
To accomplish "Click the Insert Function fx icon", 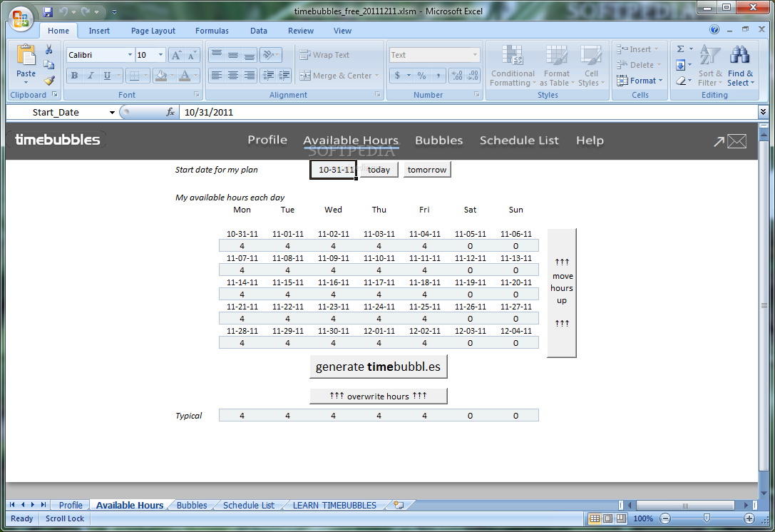I will pyautogui.click(x=170, y=112).
